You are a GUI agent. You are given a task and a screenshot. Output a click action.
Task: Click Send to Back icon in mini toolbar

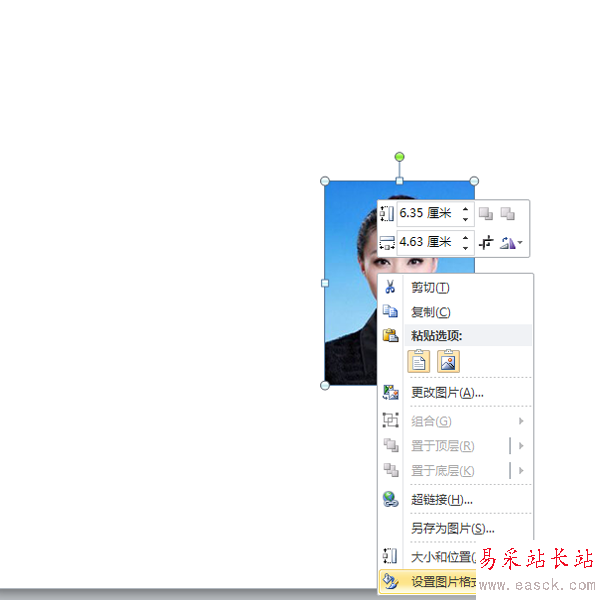(508, 213)
